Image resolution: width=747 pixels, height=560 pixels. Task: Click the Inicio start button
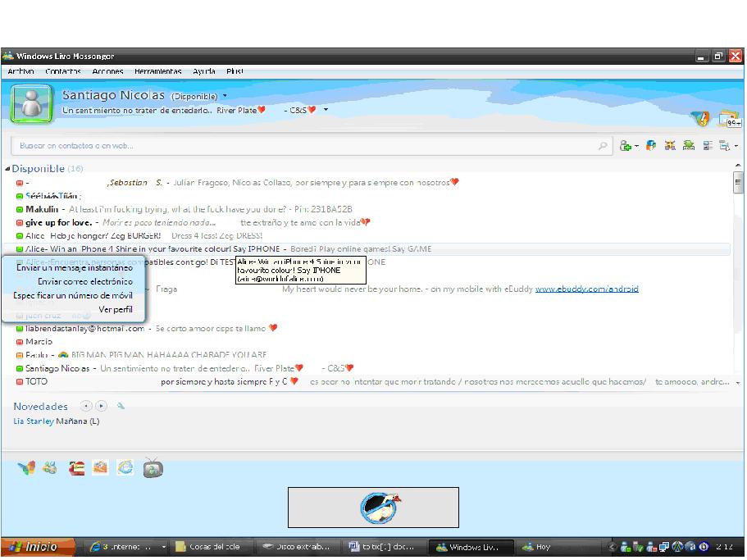[x=38, y=547]
